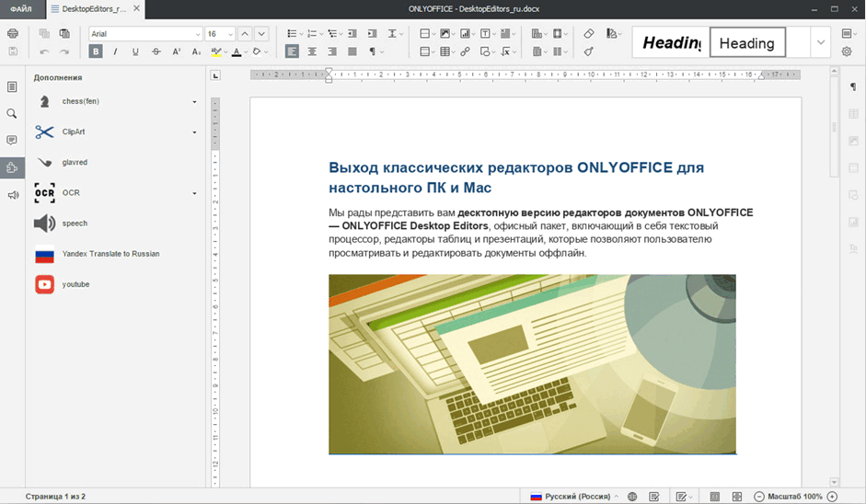Run Yandex Translate to Russian plugin
The height and width of the screenshot is (504, 866).
click(x=110, y=254)
